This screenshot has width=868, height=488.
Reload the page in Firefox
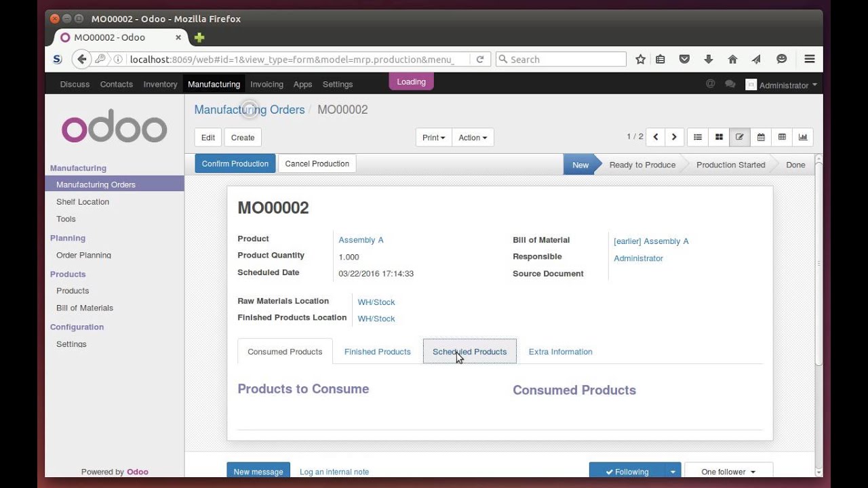click(480, 59)
